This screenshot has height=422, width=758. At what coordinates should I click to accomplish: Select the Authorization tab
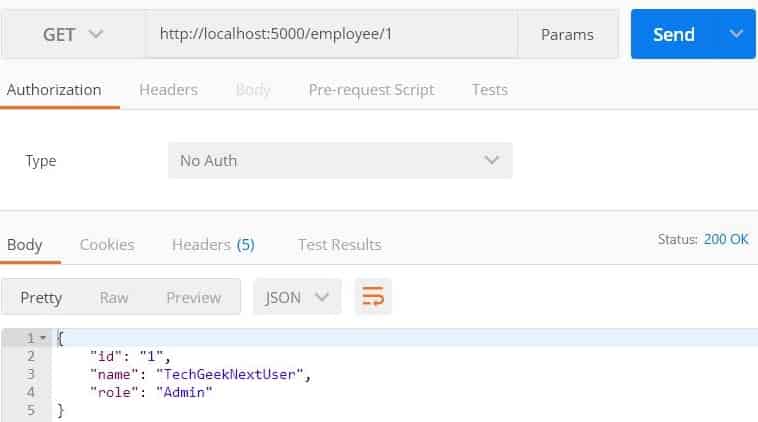click(x=54, y=90)
